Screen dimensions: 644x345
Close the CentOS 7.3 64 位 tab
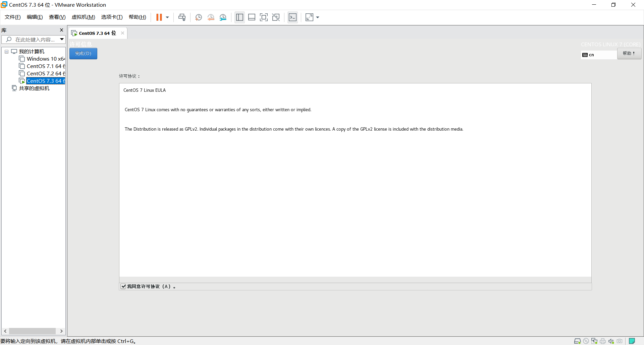[x=122, y=33]
